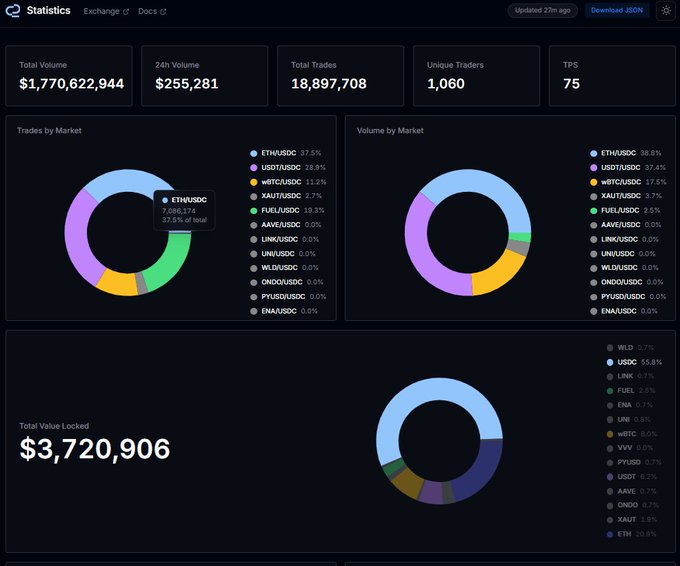
Task: Click the Total Trades 18,897,708 value
Action: pos(329,83)
